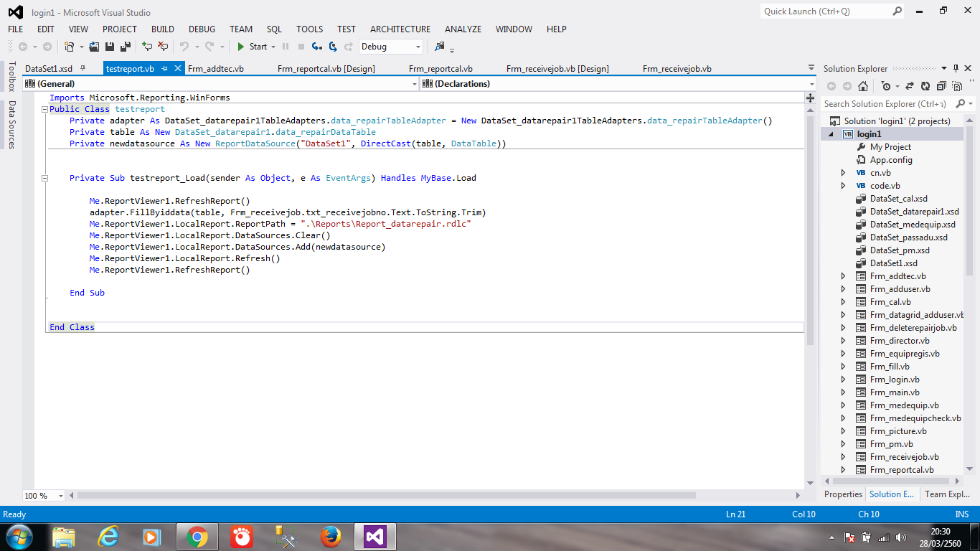Collapse the login1 project node
The height and width of the screenshot is (551, 980).
click(831, 134)
